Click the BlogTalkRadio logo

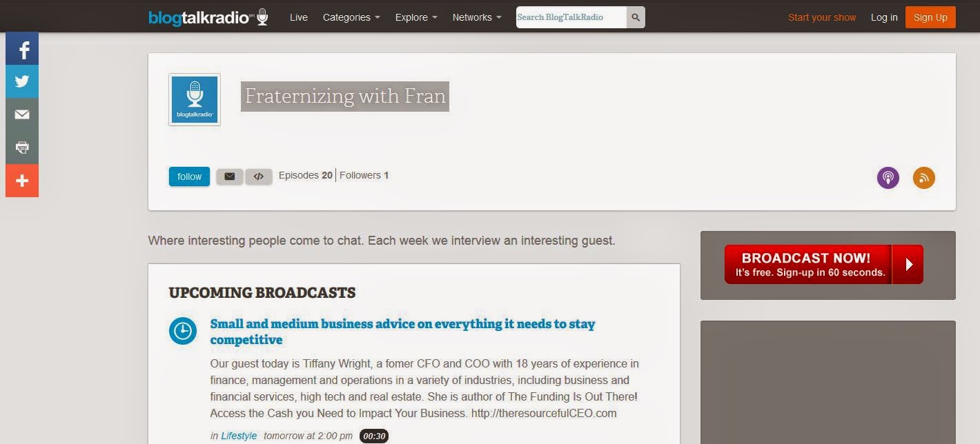(208, 17)
